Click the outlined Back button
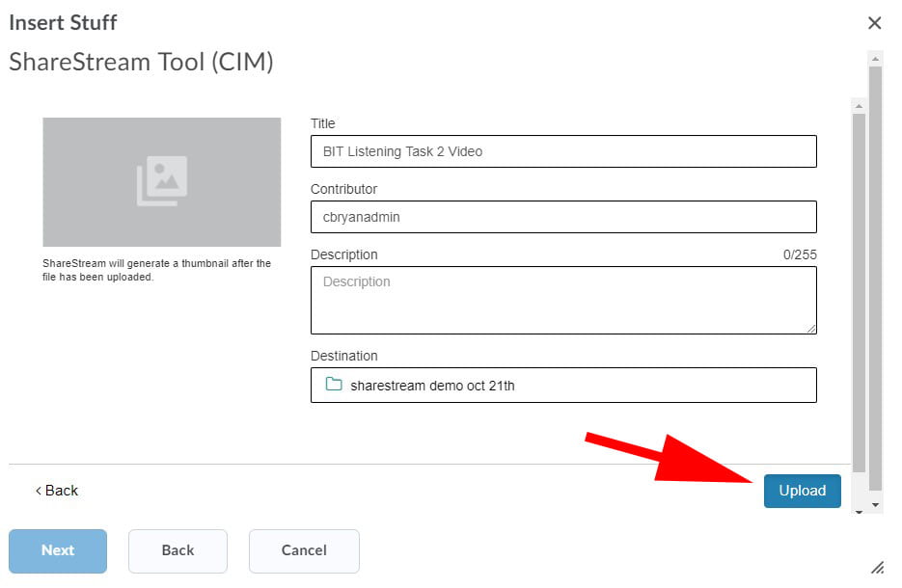This screenshot has height=588, width=902. pos(178,550)
